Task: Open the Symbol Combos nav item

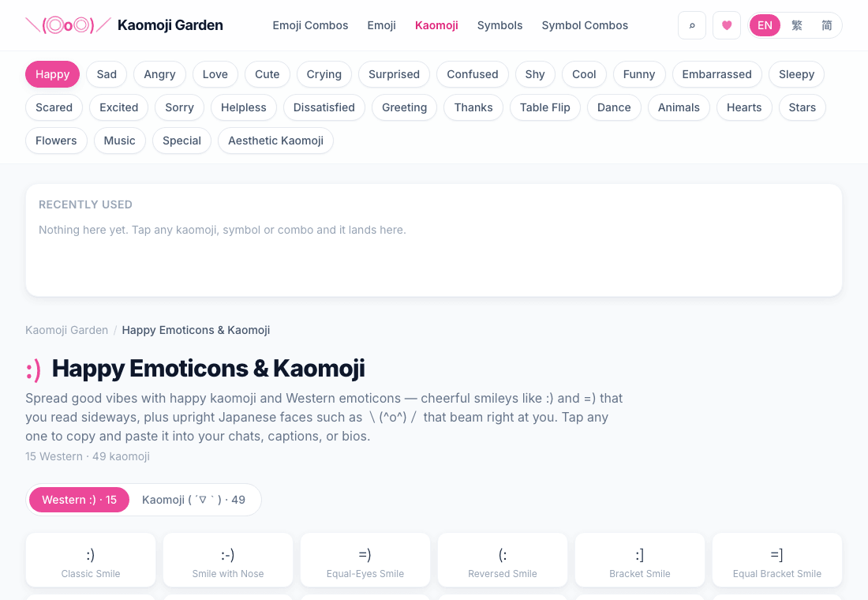Action: [586, 25]
